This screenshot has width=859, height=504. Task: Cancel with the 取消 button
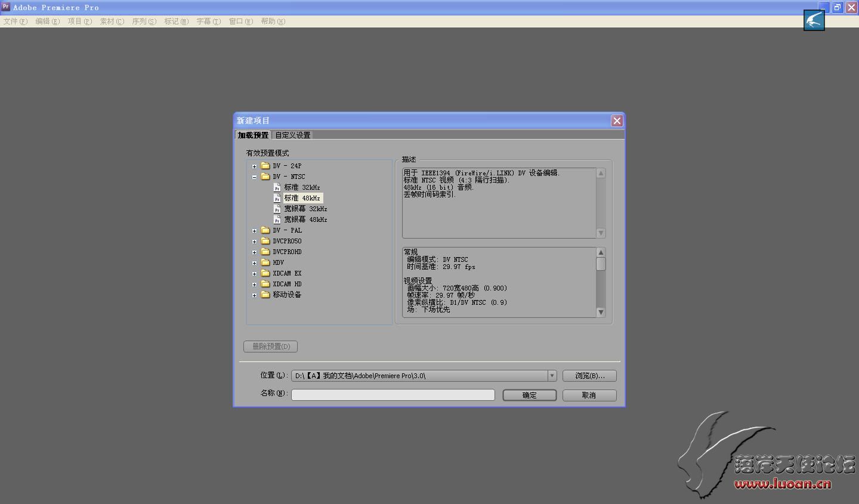pos(589,395)
